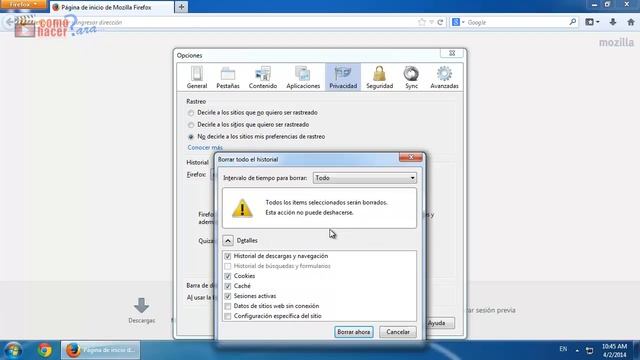Click the reload page icon
640x360 pixels.
point(440,22)
